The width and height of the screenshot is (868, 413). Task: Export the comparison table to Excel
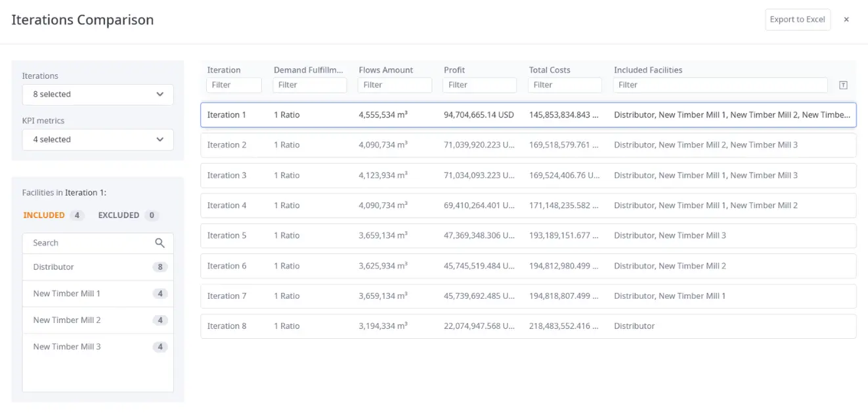click(797, 20)
